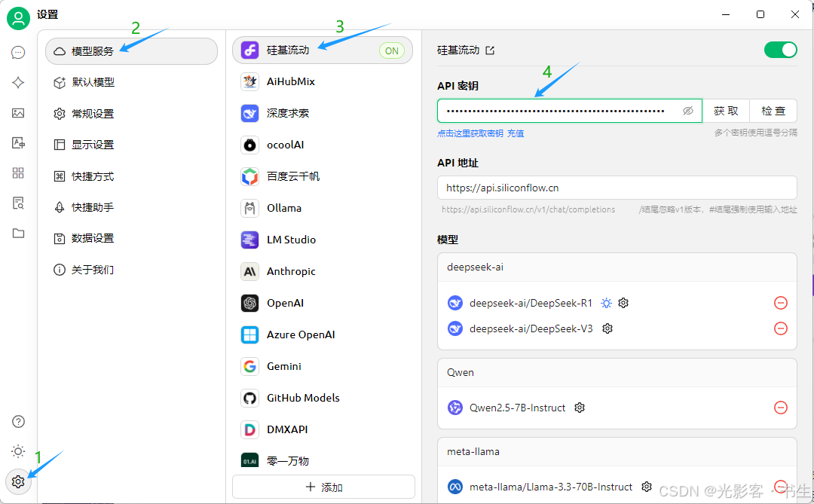
Task: Click the deepseek-ai/DeepSeek-R1 model name
Action: 531,303
